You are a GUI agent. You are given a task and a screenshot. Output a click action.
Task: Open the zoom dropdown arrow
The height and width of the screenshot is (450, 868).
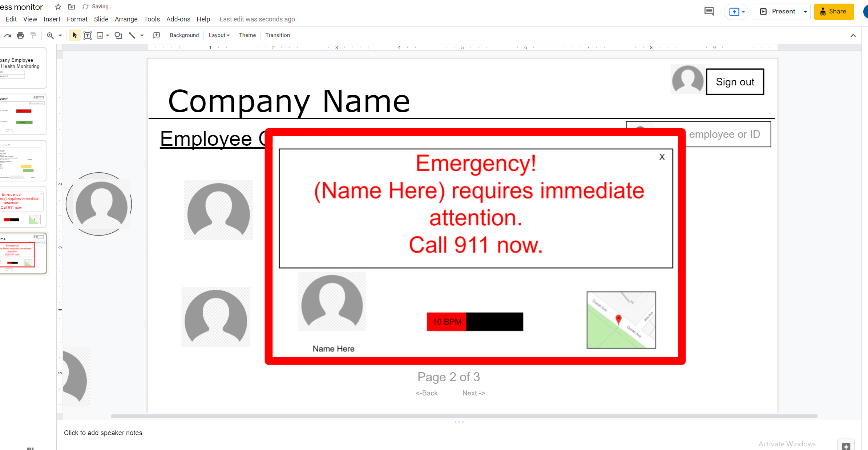click(x=60, y=35)
